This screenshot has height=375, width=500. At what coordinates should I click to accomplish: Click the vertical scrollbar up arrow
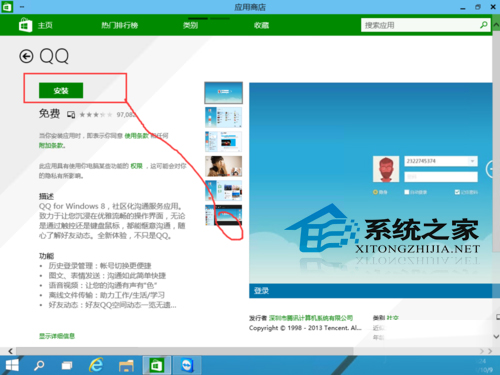pyautogui.click(x=496, y=25)
